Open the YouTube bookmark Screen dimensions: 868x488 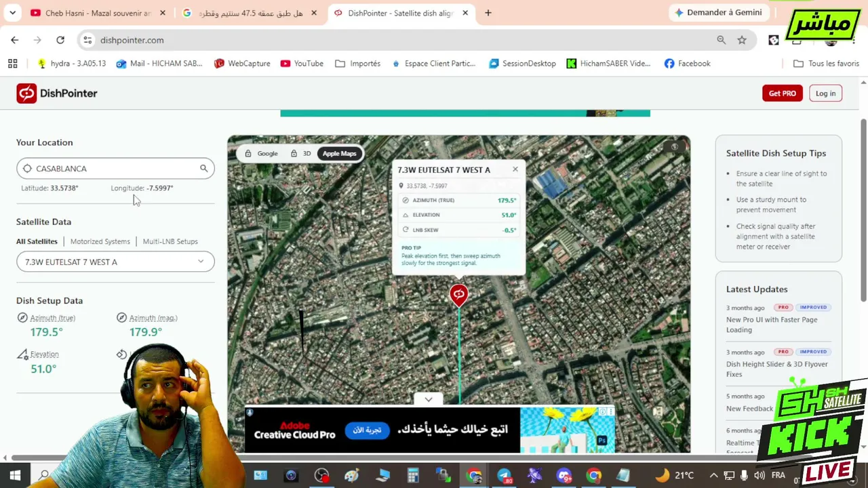point(302,63)
